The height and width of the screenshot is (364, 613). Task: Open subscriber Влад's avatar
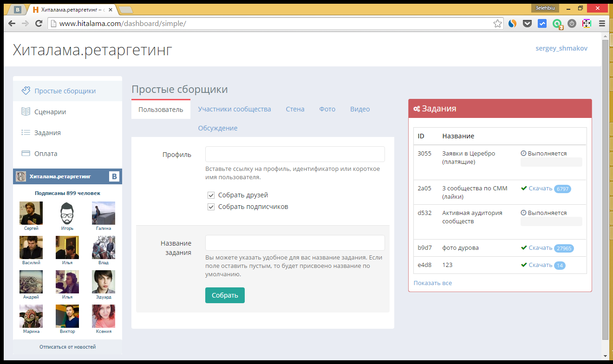pos(104,247)
